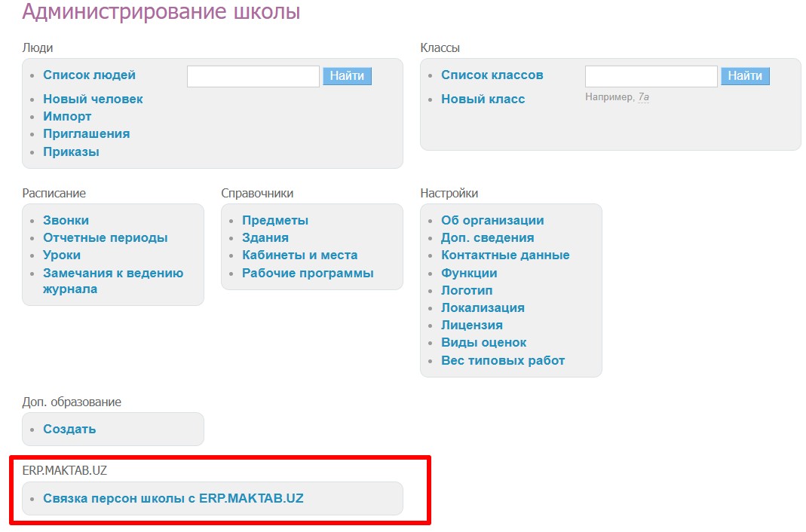View invitations via "Приглашения"
Image resolution: width=806 pixels, height=532 pixels.
pyautogui.click(x=87, y=133)
